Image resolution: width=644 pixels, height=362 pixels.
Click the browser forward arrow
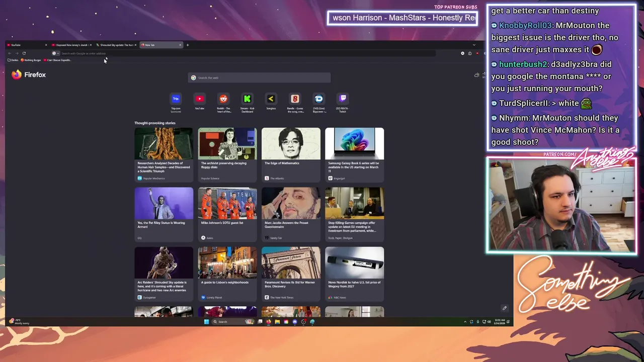tap(17, 53)
